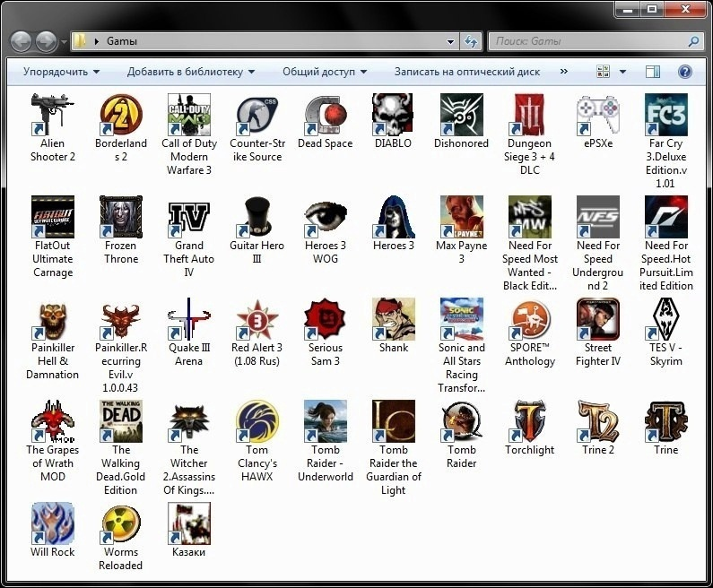Screen dimensions: 713x588
Task: Select the Worms Reloaded icon
Action: (120, 523)
